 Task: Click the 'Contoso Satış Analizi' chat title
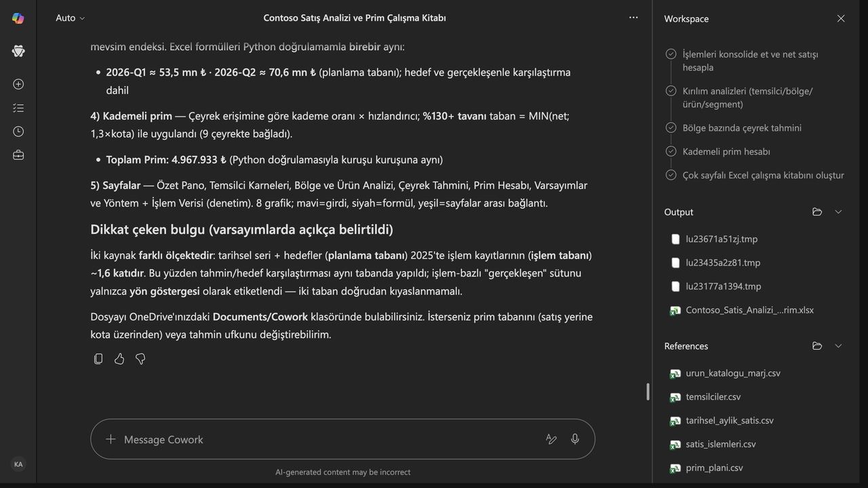pos(355,18)
